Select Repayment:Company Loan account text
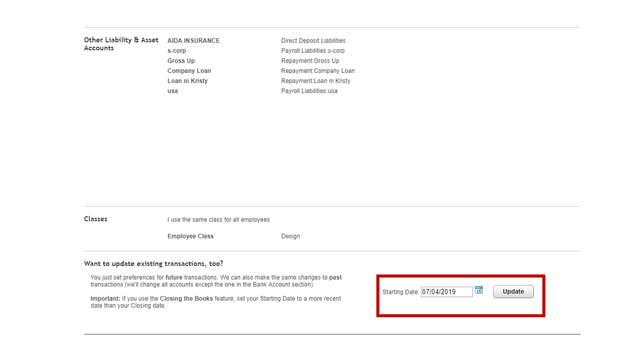 point(318,71)
